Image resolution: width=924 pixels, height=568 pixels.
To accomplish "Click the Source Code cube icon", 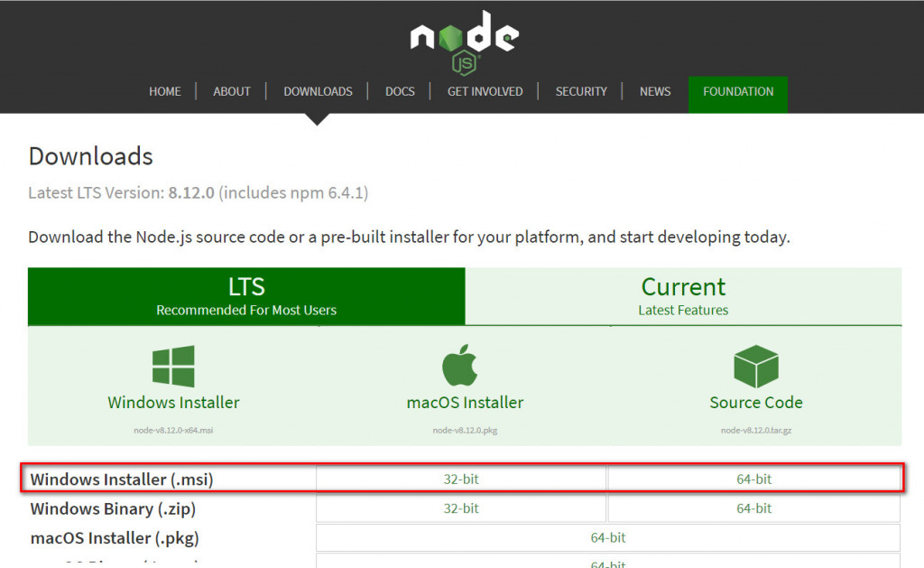I will click(756, 366).
